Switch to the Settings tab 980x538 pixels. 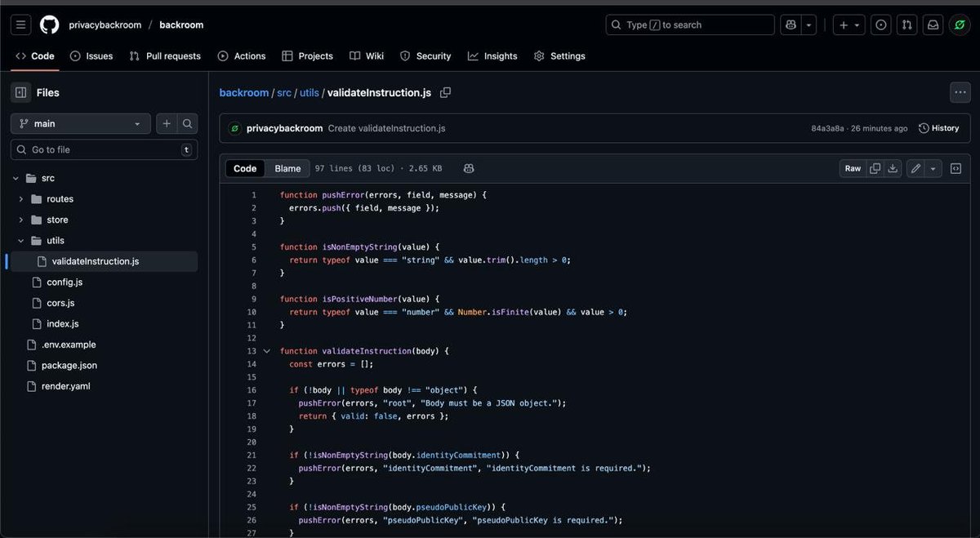(x=559, y=56)
